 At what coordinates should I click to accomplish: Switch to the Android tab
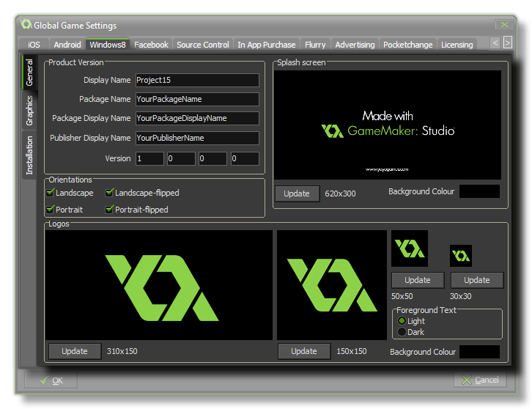[67, 45]
